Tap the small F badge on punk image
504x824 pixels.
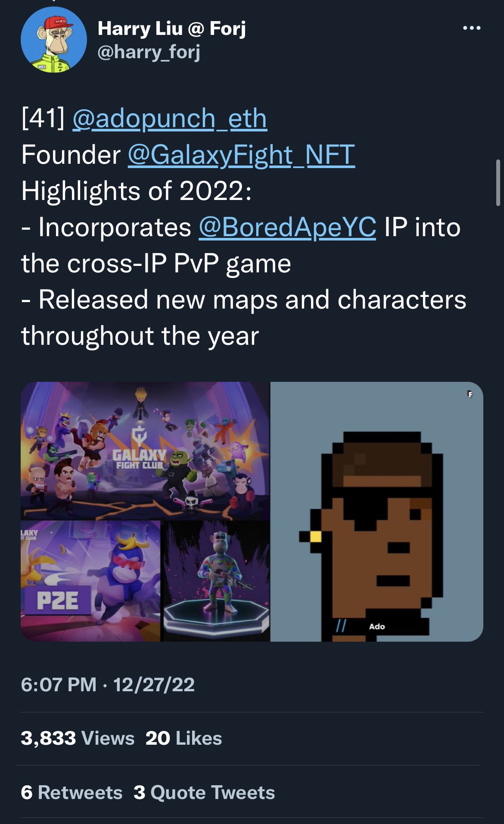470,394
